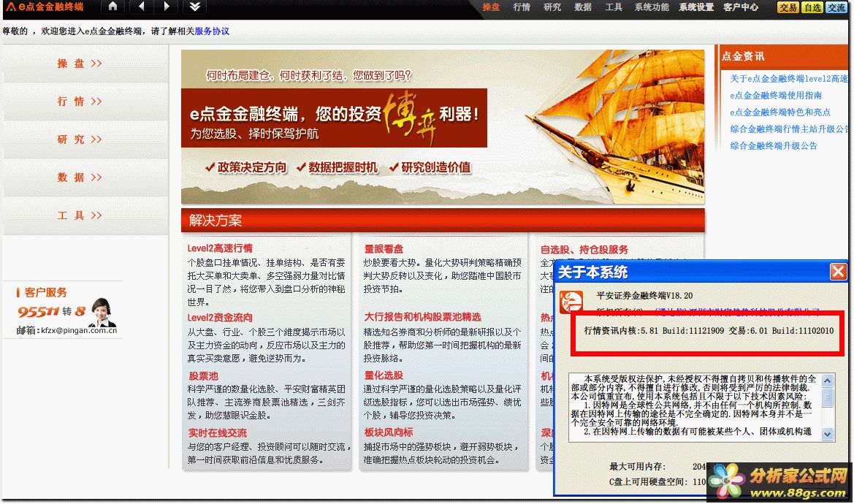Viewport: 854px width, 504px height.
Task: Open e点金金融终端特色和亮点 link
Action: click(780, 112)
